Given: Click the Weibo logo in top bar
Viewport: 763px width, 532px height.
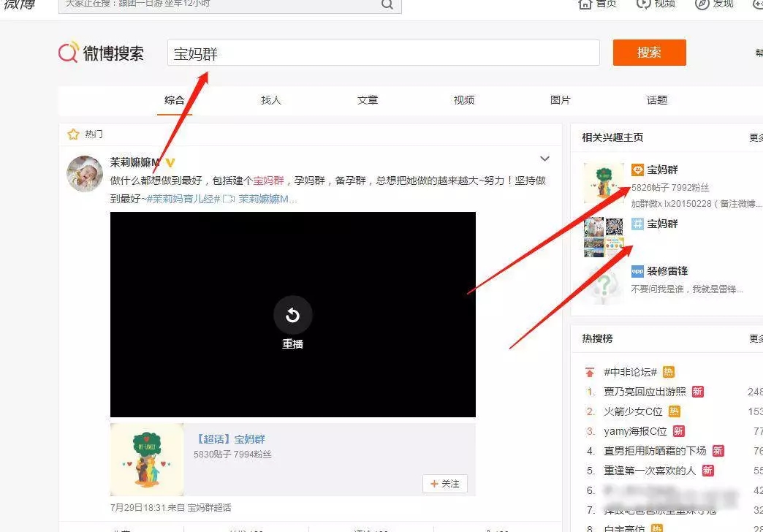Looking at the screenshot, I should pyautogui.click(x=18, y=4).
